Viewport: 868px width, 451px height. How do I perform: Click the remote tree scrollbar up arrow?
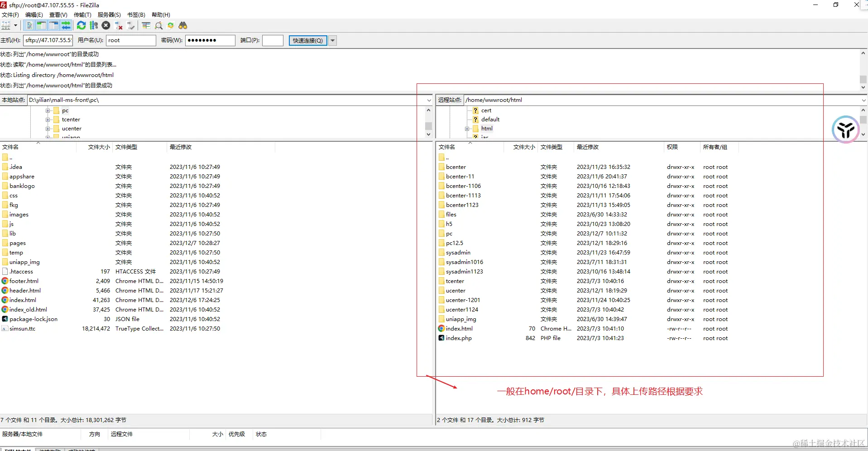coord(863,110)
